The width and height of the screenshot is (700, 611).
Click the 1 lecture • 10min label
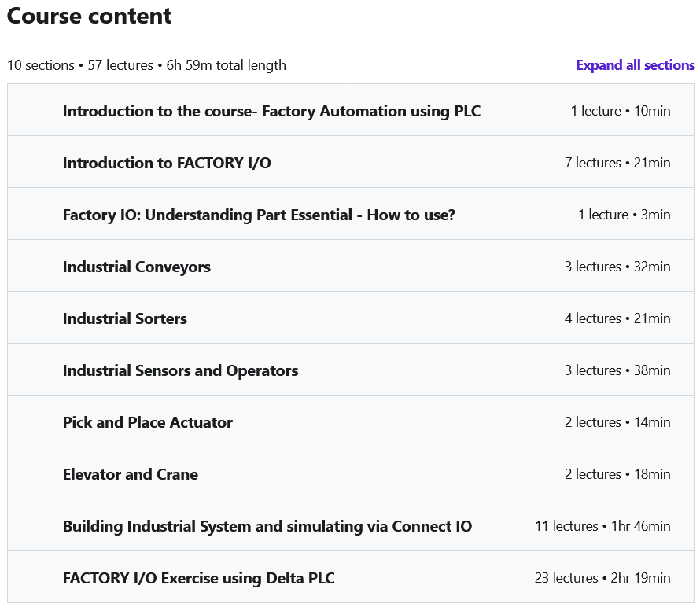pos(621,111)
